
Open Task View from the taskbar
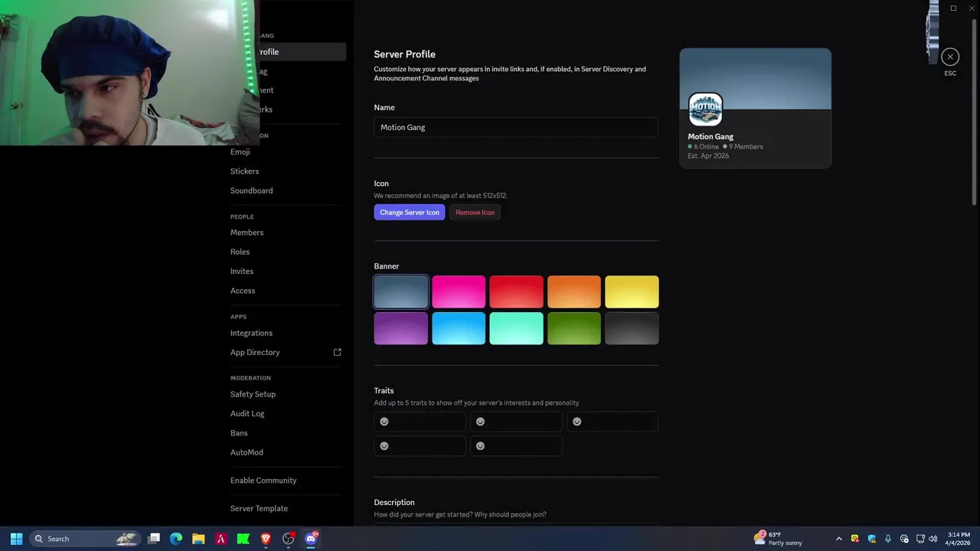pos(154,539)
